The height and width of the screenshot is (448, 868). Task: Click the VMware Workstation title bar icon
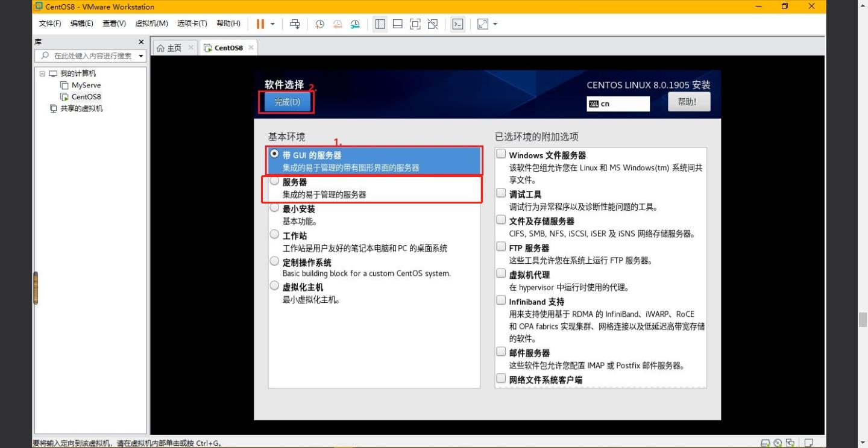click(x=39, y=6)
